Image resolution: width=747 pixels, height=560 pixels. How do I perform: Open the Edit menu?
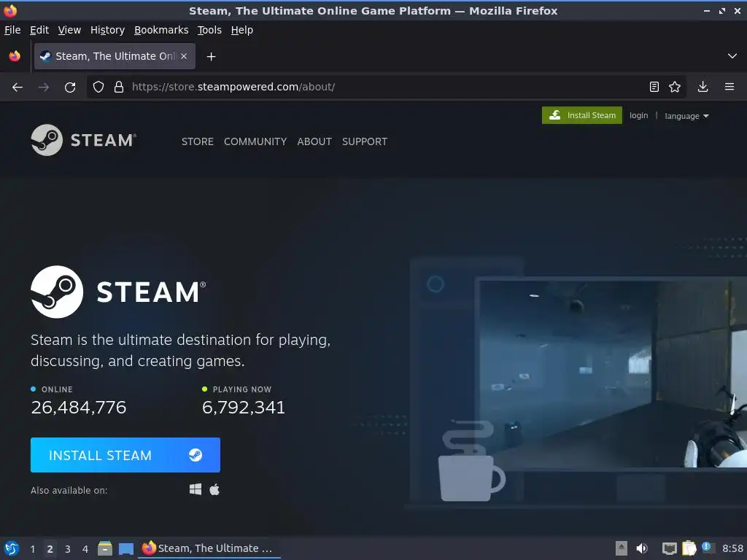click(39, 30)
